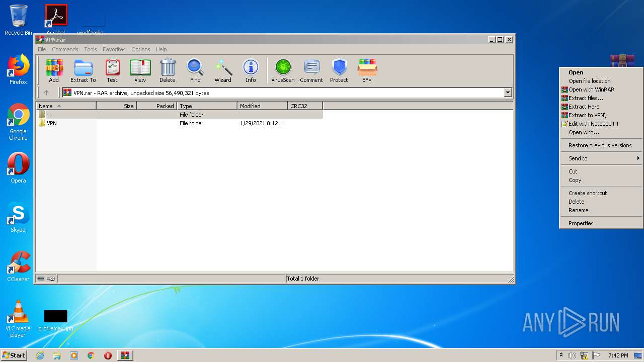The width and height of the screenshot is (644, 362).
Task: Open Recycle Bin desktop icon
Action: tap(18, 20)
